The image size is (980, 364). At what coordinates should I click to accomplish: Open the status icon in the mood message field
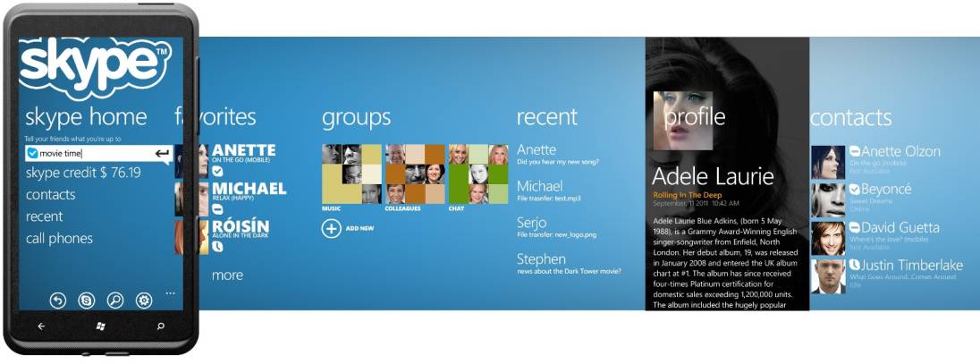[32, 153]
